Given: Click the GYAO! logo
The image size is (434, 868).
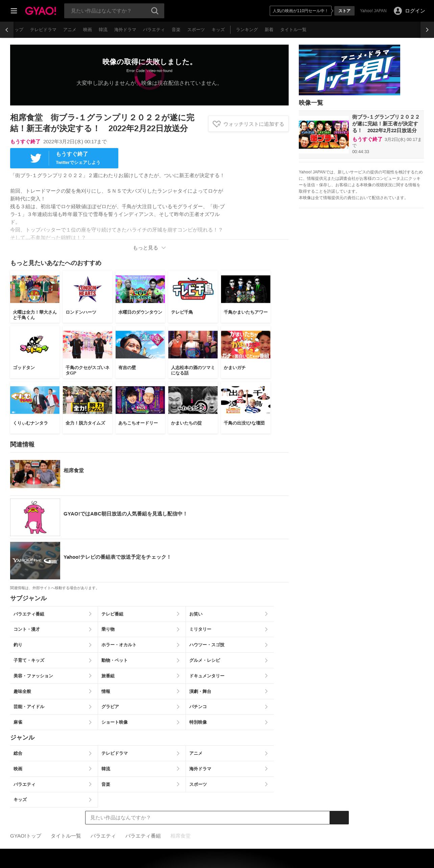Looking at the screenshot, I should (41, 11).
